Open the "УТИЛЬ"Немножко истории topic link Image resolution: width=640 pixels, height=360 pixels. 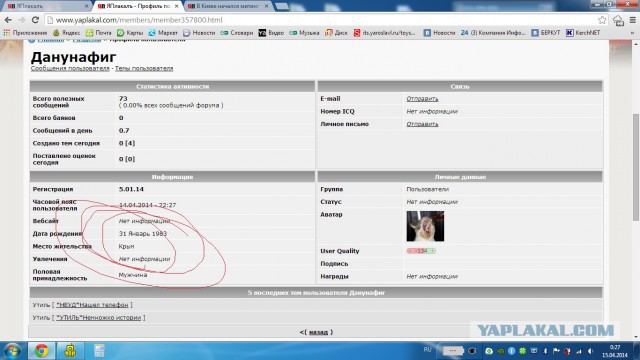[x=98, y=318]
